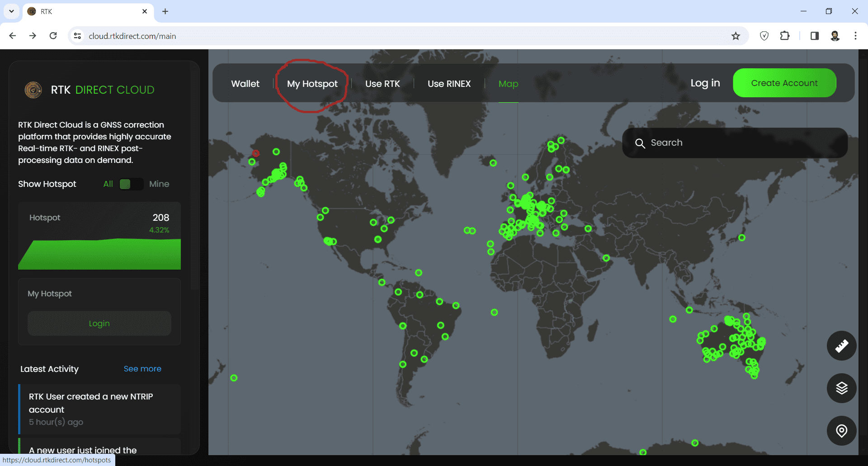Open the My Hotspot tab

312,84
